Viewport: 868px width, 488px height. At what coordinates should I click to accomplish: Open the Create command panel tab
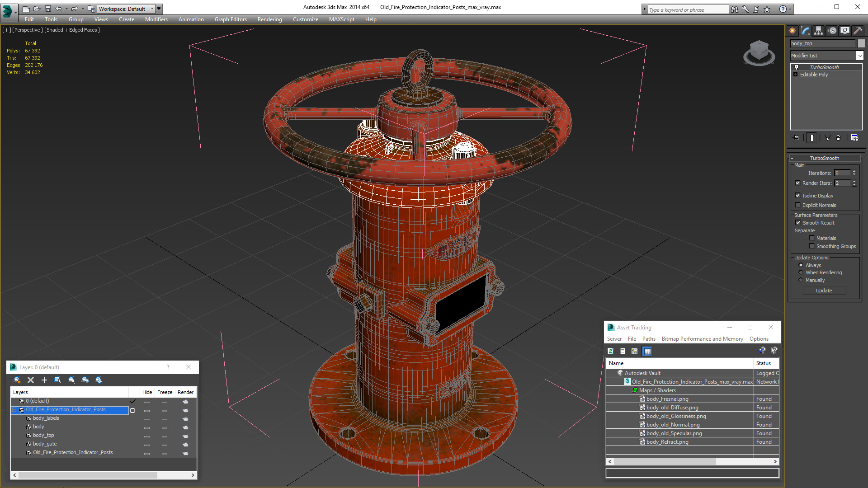793,31
